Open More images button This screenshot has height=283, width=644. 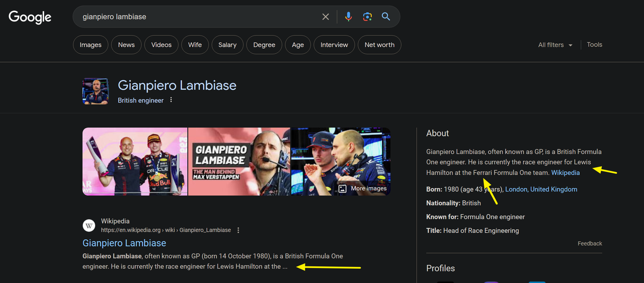click(x=362, y=188)
